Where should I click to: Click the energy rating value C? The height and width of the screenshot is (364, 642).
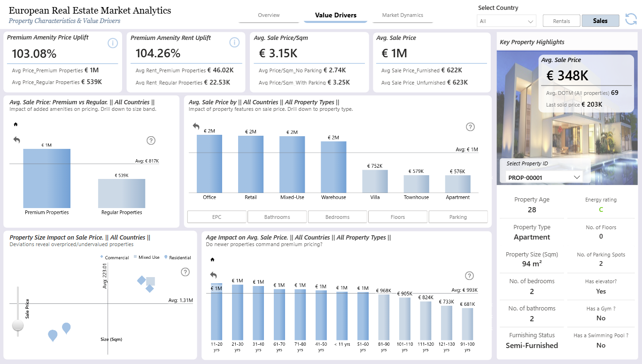click(601, 209)
